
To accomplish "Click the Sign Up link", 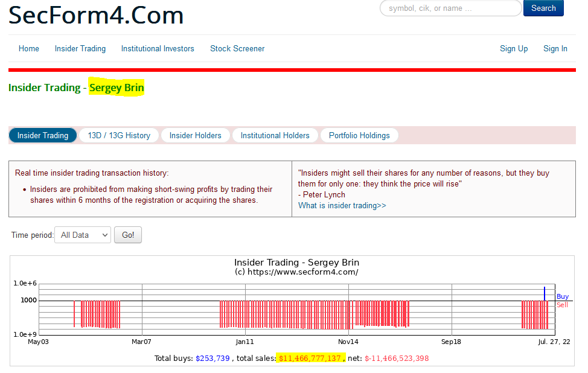I will coord(514,49).
